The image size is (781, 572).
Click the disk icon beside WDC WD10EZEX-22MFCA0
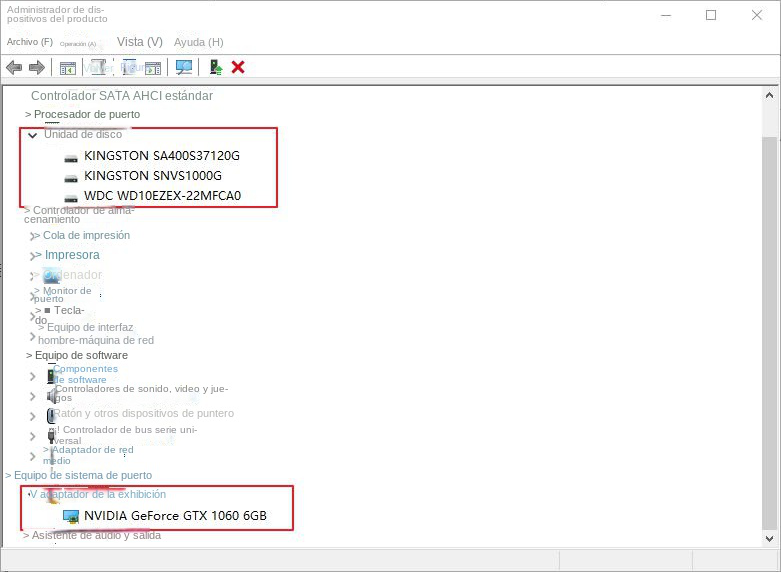71,198
